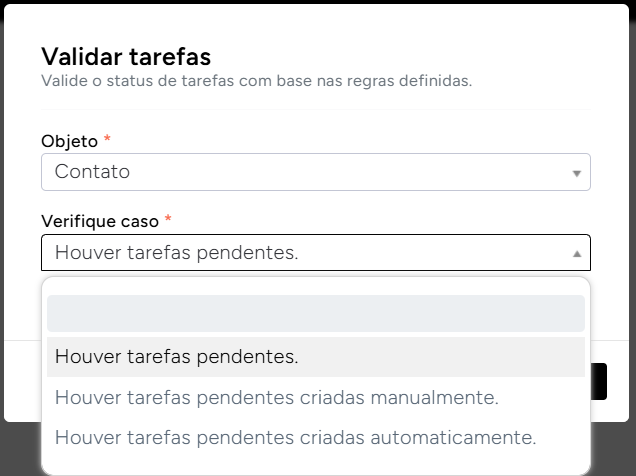Collapse the Verifique caso dropdown arrow
This screenshot has height=476, width=636.
click(x=576, y=254)
